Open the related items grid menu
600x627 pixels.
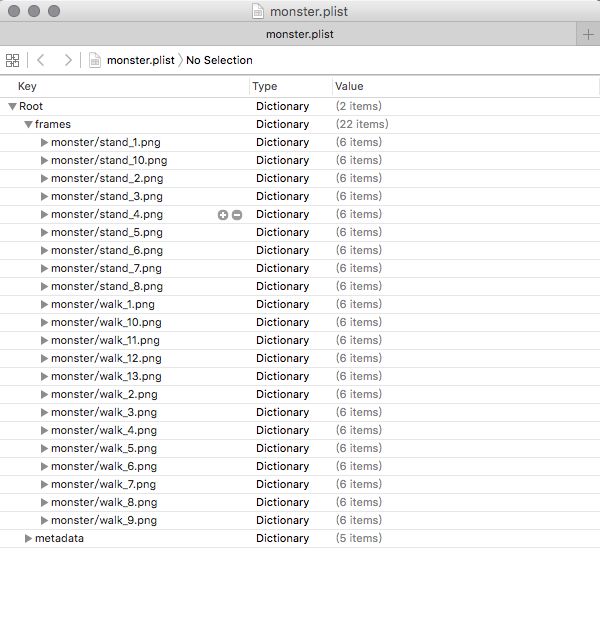tap(12, 60)
